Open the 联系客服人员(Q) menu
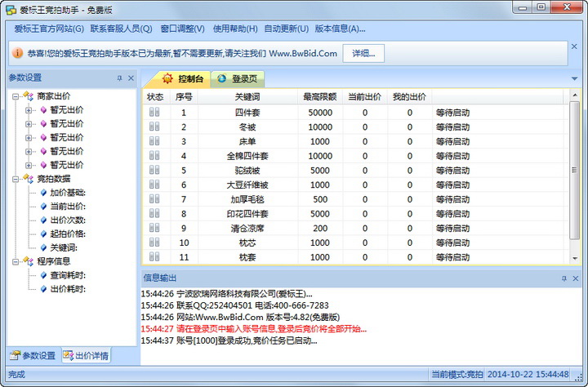Screen dimensions: 588x387 (121, 29)
